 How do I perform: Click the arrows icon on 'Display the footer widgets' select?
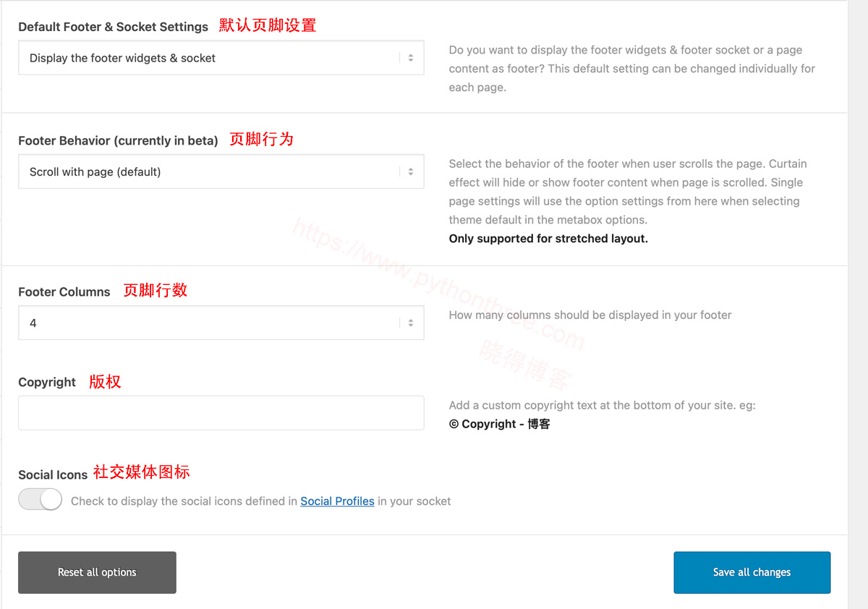pyautogui.click(x=410, y=58)
